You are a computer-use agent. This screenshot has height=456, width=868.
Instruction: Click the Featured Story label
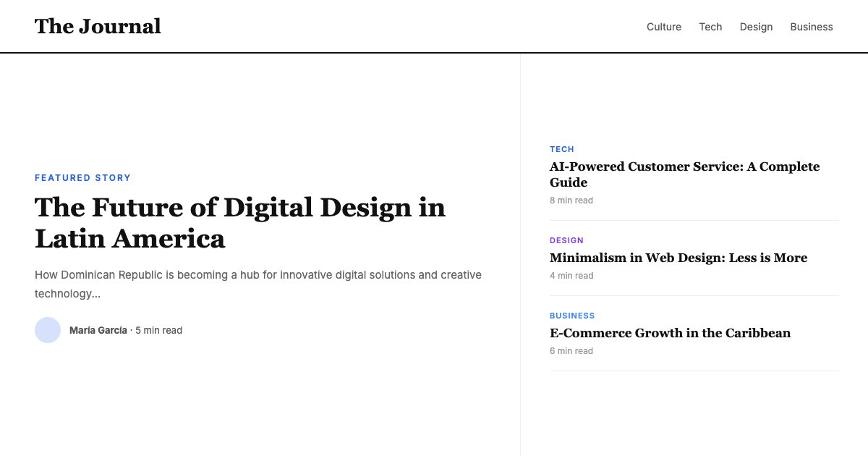tap(83, 177)
